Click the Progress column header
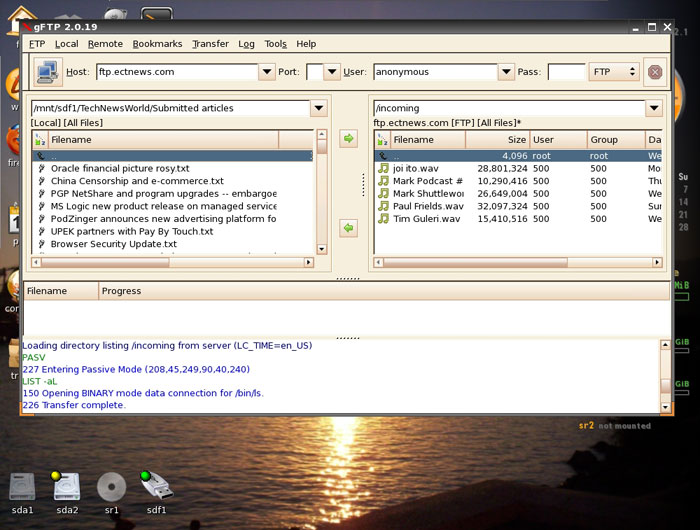The height and width of the screenshot is (530, 700). tap(384, 291)
